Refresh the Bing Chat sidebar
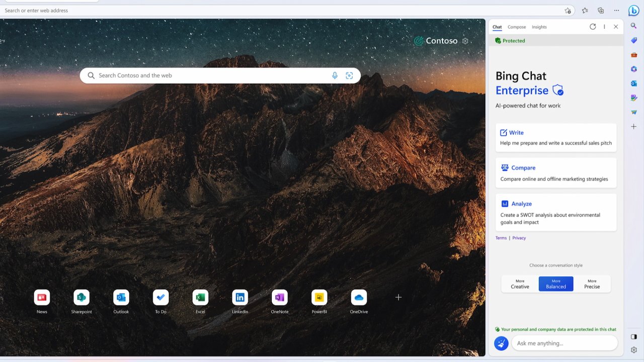This screenshot has width=644, height=362. tap(593, 27)
